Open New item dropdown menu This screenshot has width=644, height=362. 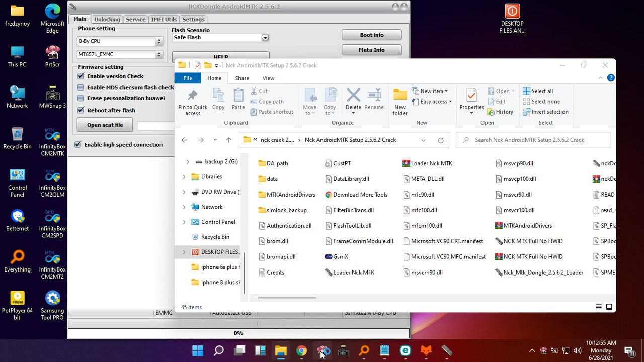click(x=430, y=91)
